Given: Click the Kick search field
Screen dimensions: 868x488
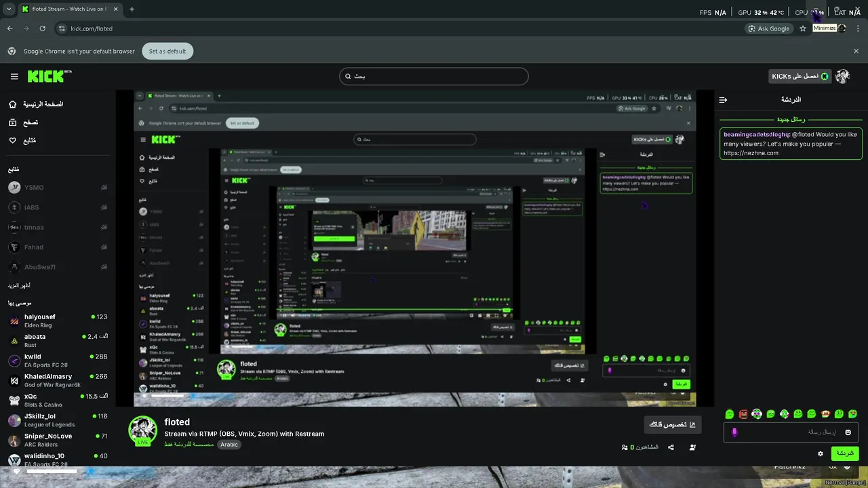Looking at the screenshot, I should 434,76.
